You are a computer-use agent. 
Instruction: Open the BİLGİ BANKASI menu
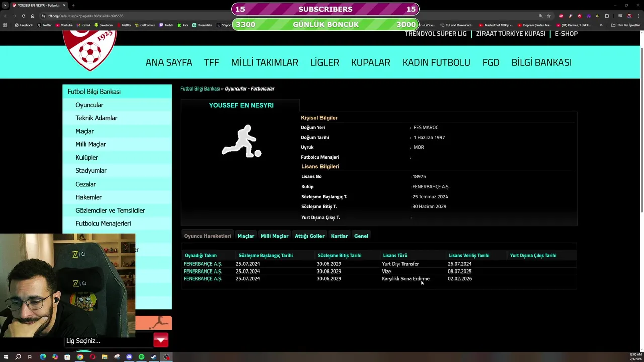coord(541,62)
